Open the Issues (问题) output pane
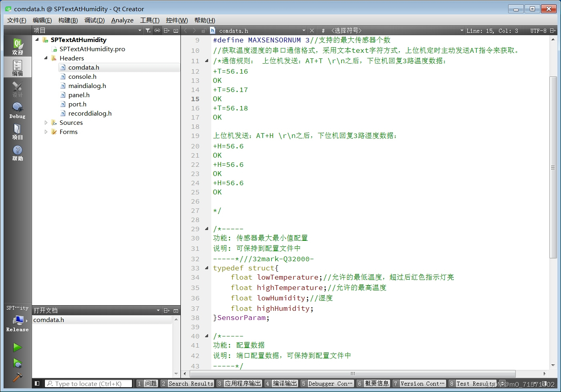Screen dimensions: 561x392 point(147,383)
